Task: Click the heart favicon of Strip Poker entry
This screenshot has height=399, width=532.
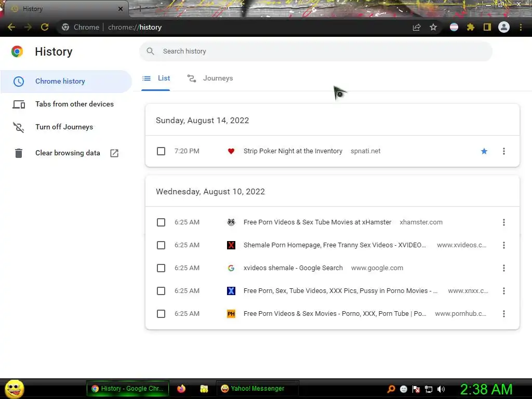Action: click(231, 151)
